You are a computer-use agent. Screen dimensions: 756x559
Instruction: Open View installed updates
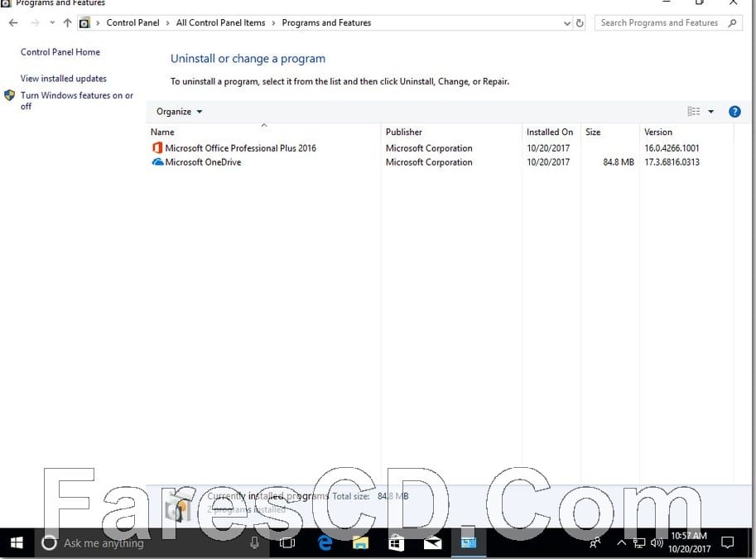pyautogui.click(x=63, y=78)
